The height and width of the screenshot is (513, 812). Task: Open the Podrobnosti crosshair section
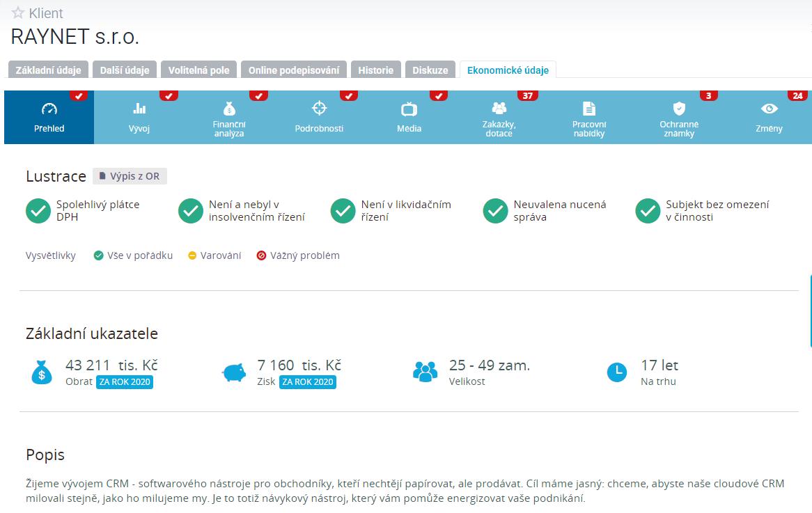(x=319, y=117)
